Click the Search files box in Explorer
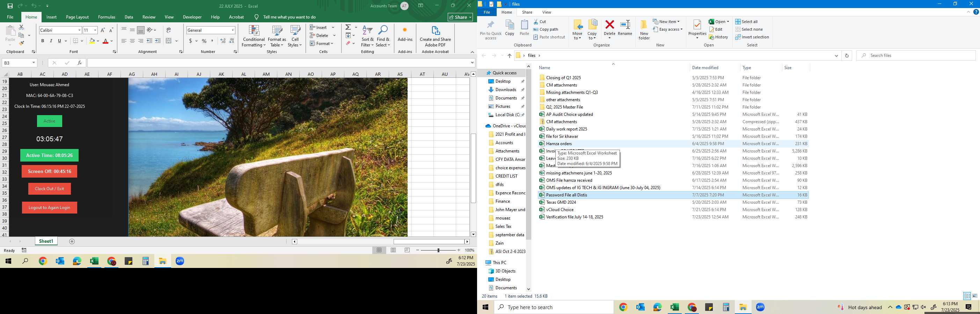Image resolution: width=980 pixels, height=314 pixels. (x=916, y=55)
